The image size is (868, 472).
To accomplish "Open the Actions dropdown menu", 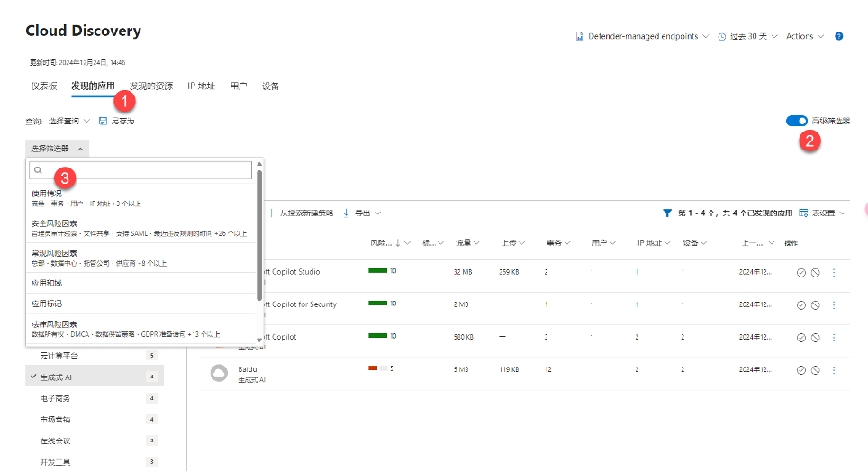I will tap(805, 36).
